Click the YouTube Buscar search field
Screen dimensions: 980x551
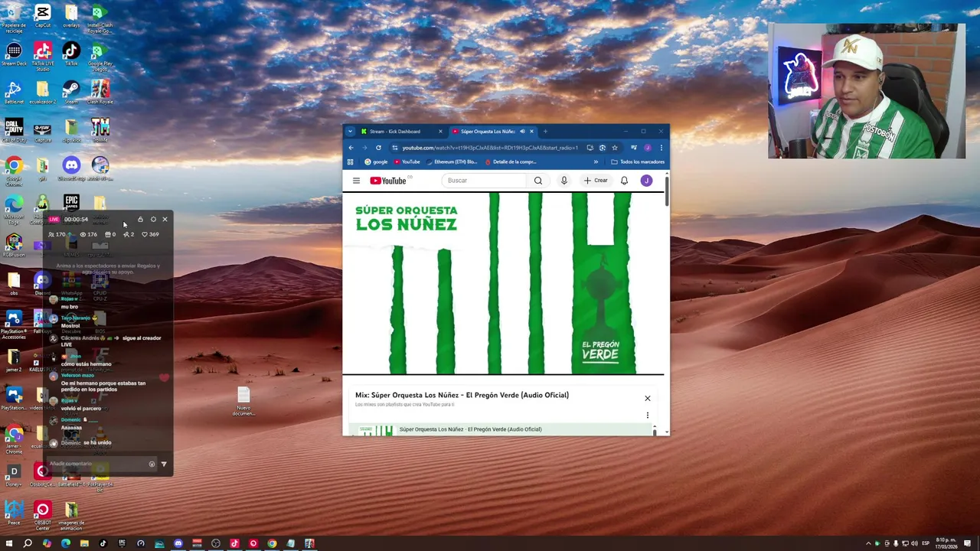pyautogui.click(x=485, y=181)
